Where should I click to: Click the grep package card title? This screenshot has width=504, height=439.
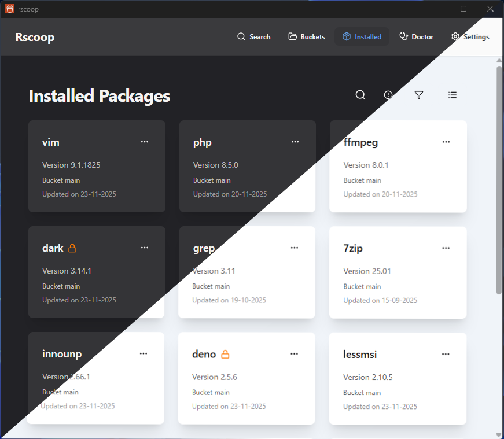click(x=204, y=248)
